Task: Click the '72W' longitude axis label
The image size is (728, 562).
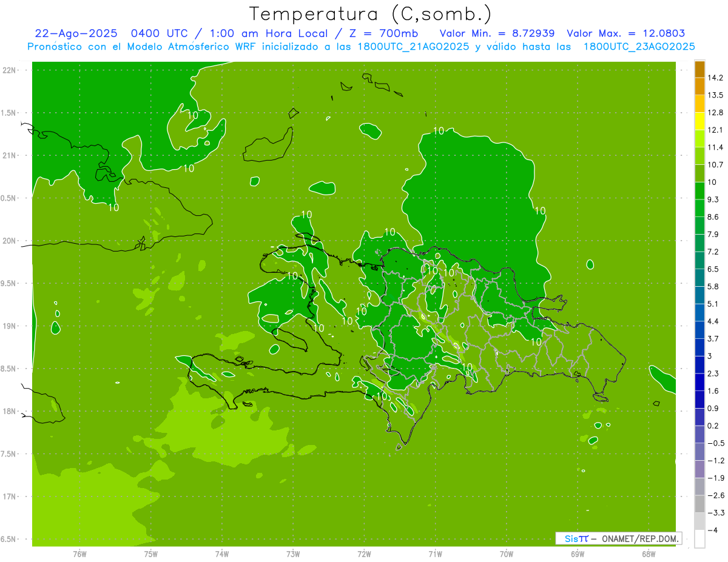Action: click(364, 554)
